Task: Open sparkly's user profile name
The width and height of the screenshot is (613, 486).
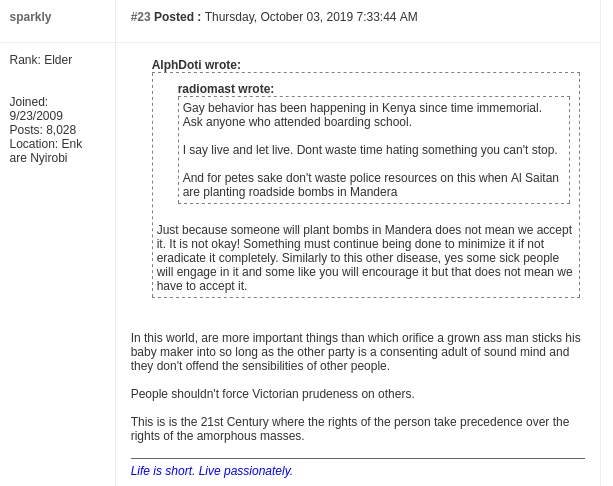Action: pos(30,17)
